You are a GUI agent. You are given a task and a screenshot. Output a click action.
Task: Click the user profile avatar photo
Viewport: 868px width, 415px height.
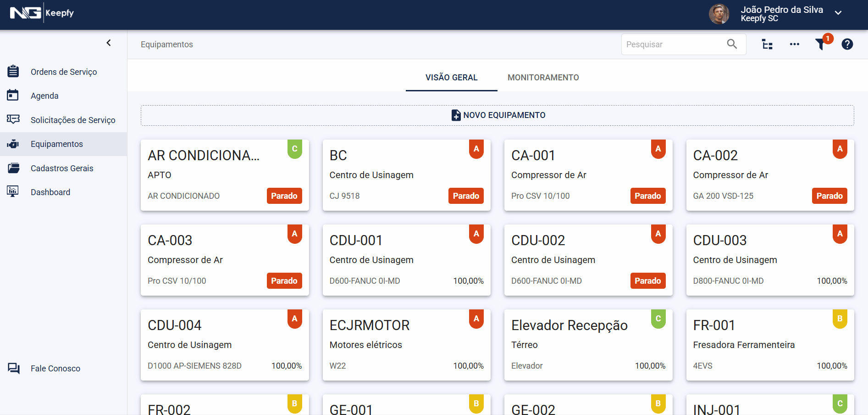719,14
